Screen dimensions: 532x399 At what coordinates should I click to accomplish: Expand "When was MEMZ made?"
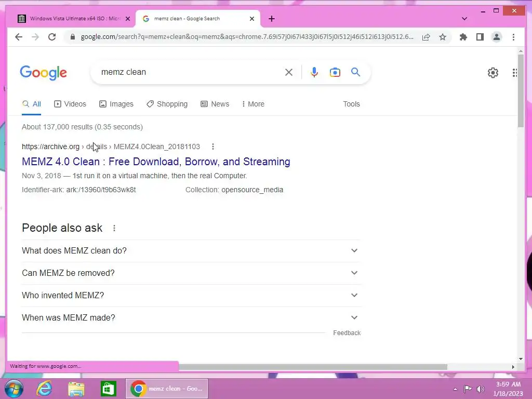191,318
